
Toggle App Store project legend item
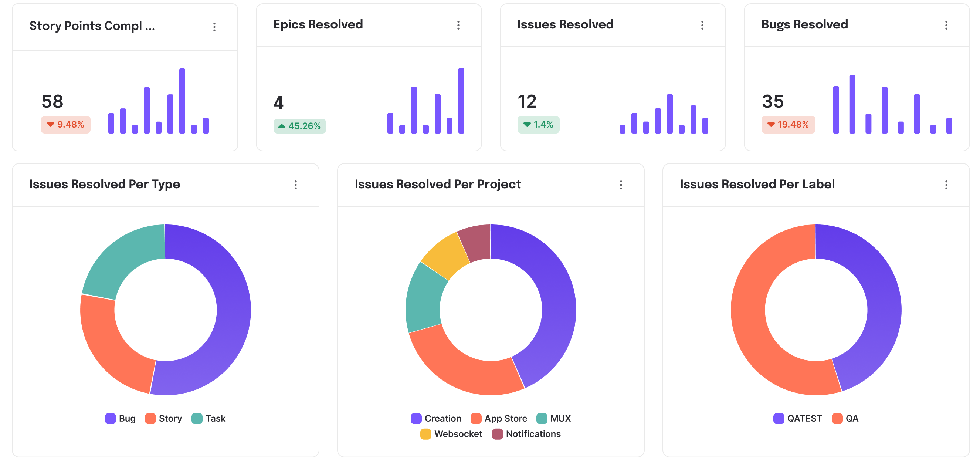coord(499,418)
